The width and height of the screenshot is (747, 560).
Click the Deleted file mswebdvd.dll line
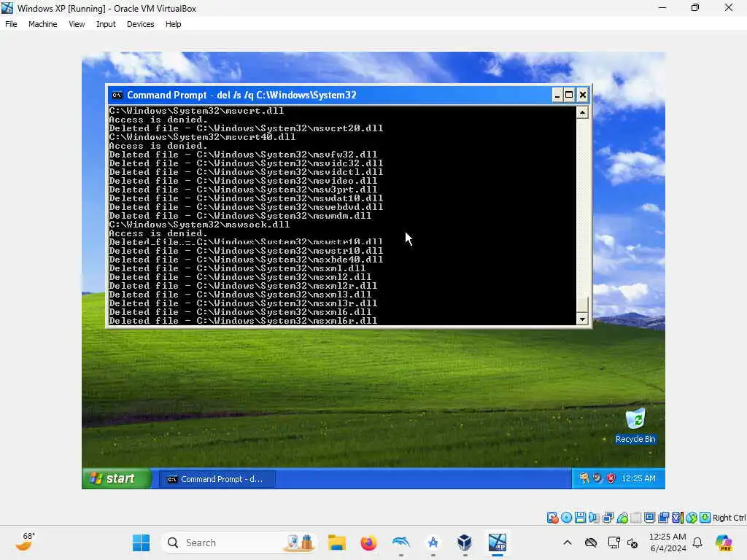[x=246, y=206]
